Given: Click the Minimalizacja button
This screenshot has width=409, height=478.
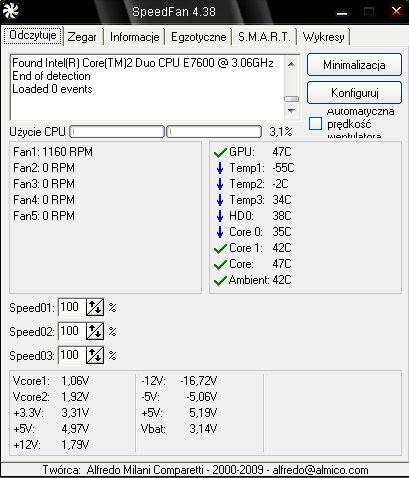Looking at the screenshot, I should click(x=354, y=65).
